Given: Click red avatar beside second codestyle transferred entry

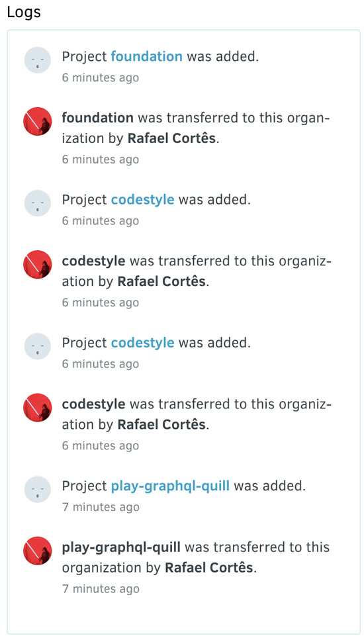Looking at the screenshot, I should [38, 408].
